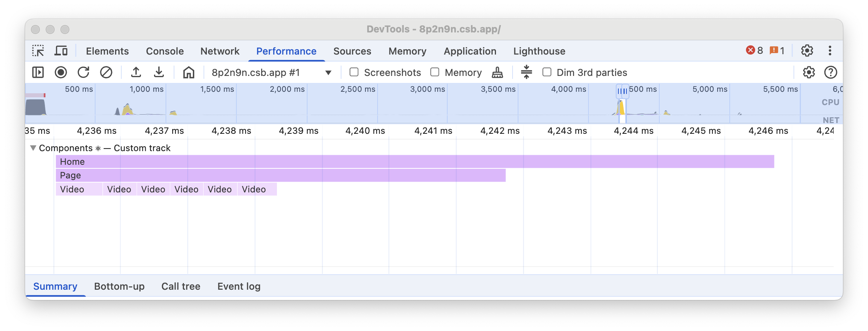Click the upload profile icon
868x331 pixels.
click(x=136, y=72)
